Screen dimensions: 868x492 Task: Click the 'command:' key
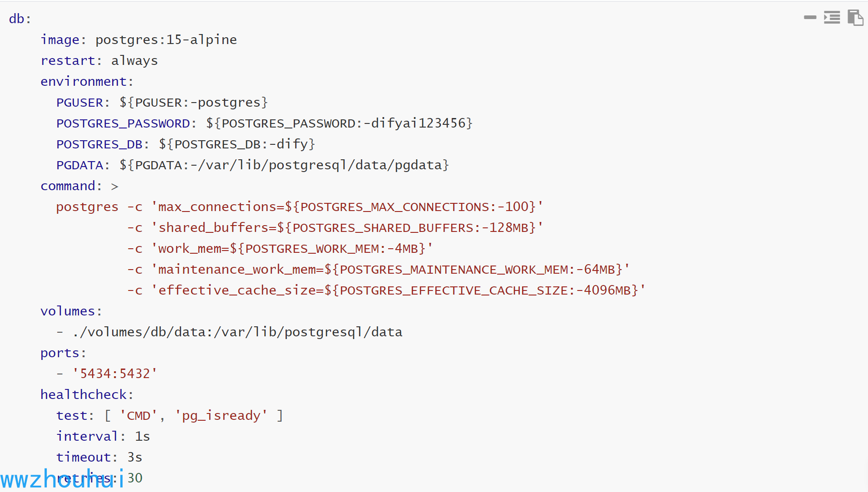coord(71,186)
